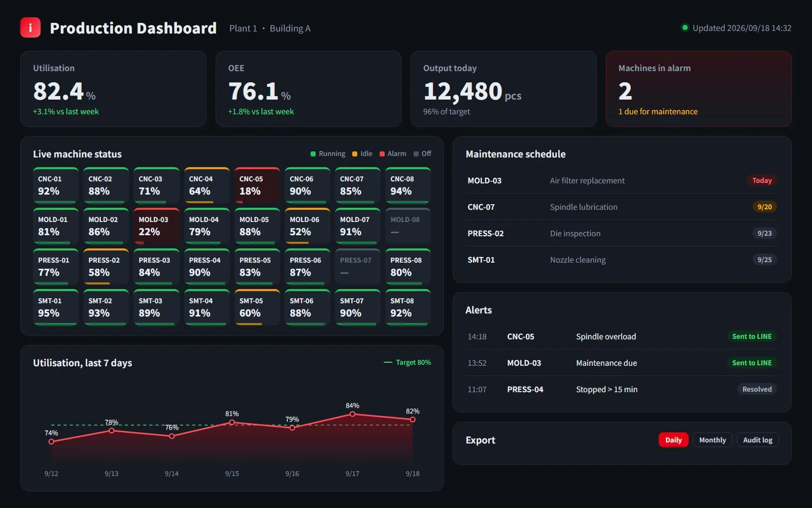Click the 9/20 badge for CNC-07
The width and height of the screenshot is (812, 508).
tap(764, 207)
